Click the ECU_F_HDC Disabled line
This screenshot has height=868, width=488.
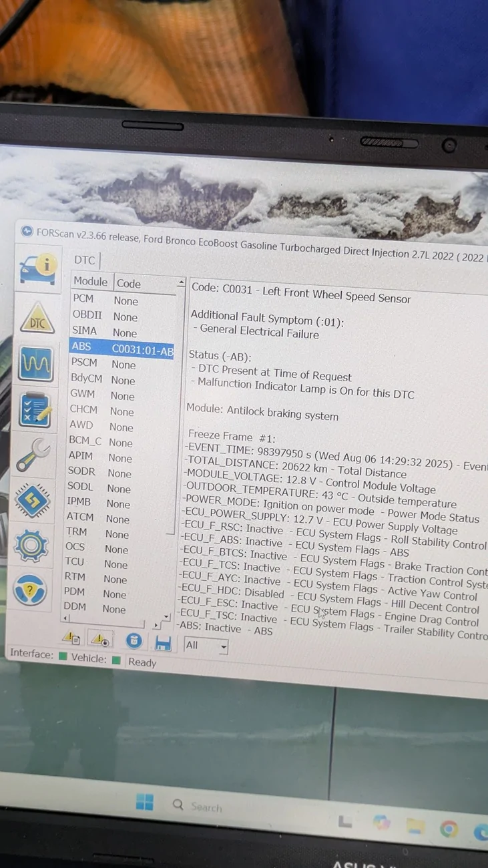click(329, 599)
